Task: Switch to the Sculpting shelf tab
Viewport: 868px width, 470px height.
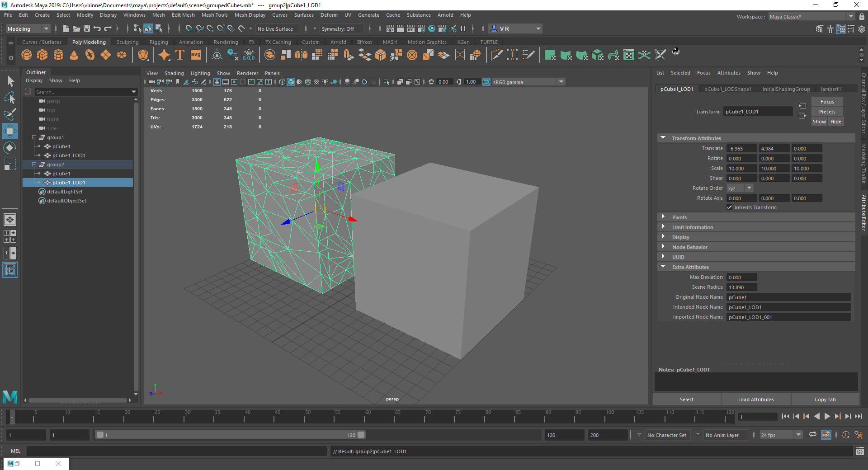Action: coord(127,42)
